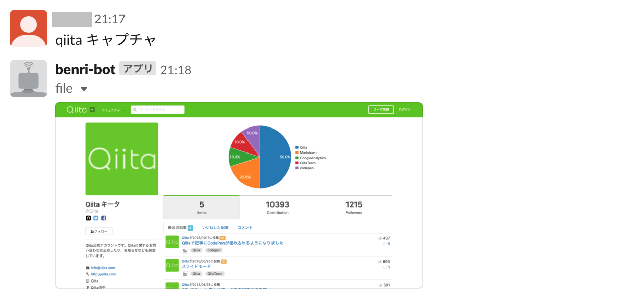Click the アプリ app badge
This screenshot has width=644, height=307.
tap(138, 69)
